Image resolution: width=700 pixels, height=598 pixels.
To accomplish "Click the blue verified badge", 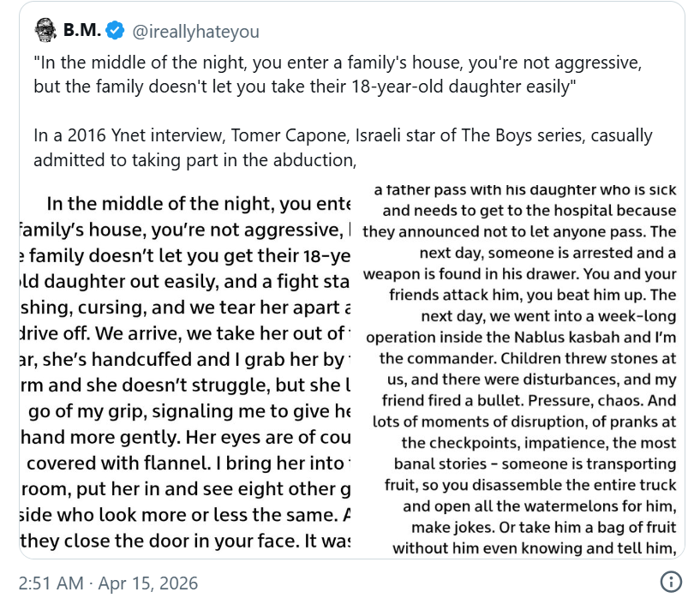I will [116, 32].
